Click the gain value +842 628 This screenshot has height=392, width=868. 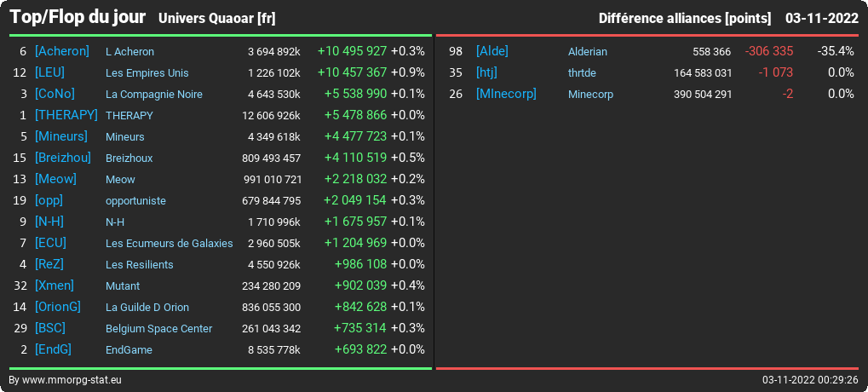(361, 308)
